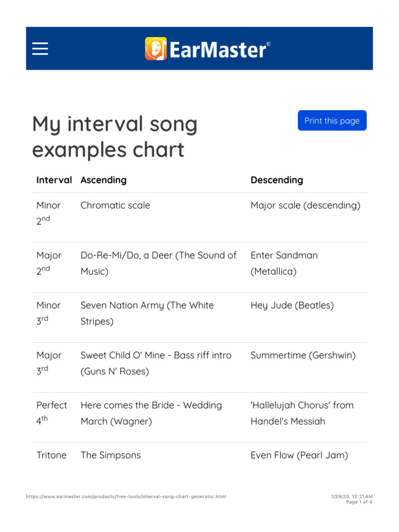The height and width of the screenshot is (532, 399).
Task: Click the Seven Nation Army song entry
Action: pos(147,313)
